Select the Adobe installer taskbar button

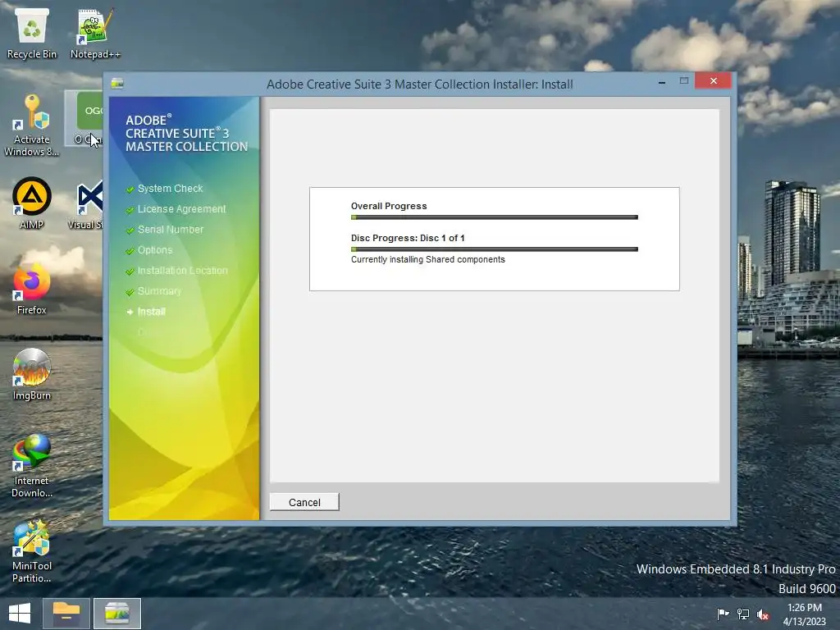[117, 614]
